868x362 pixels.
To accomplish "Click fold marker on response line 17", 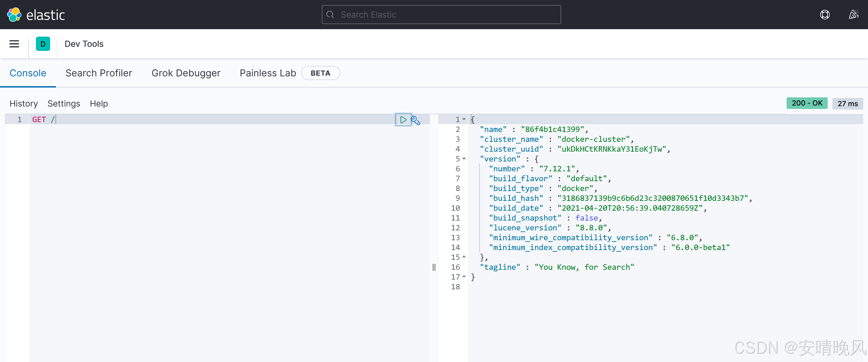I will 464,277.
